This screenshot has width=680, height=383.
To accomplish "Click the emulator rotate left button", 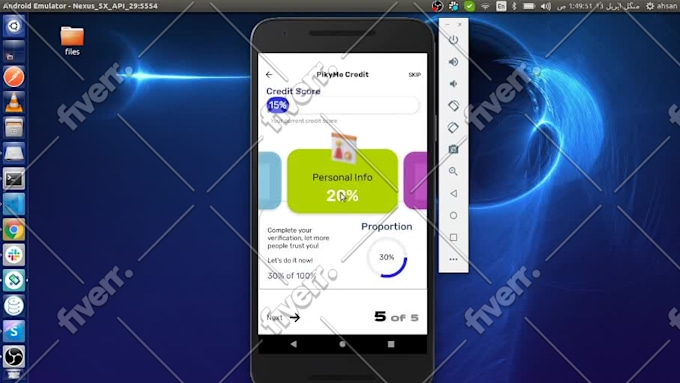I will (453, 105).
